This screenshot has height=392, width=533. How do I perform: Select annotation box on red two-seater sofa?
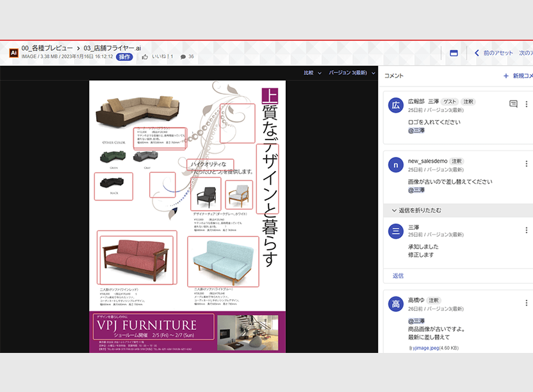[137, 257]
